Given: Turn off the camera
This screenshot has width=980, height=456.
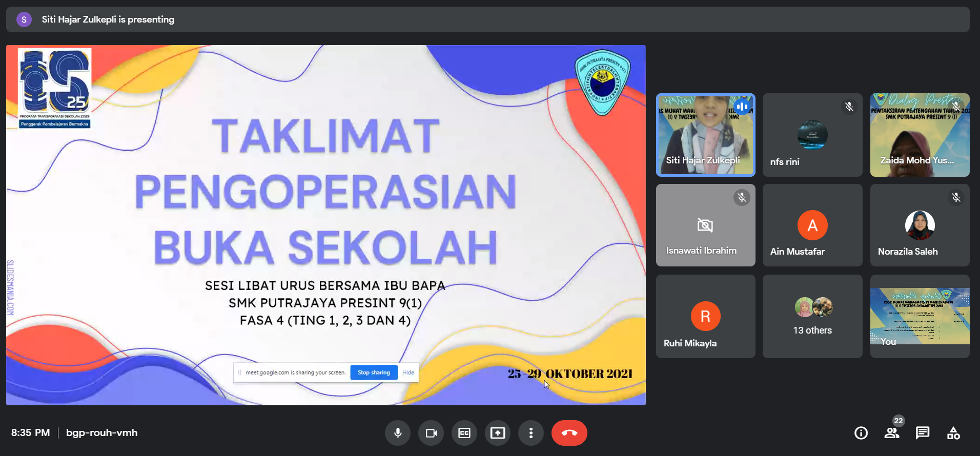Looking at the screenshot, I should (431, 433).
